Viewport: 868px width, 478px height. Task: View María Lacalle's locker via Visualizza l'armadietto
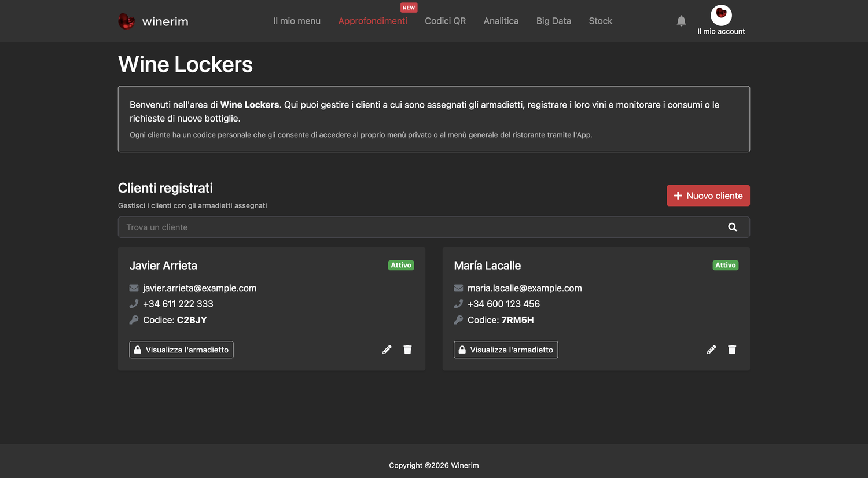click(506, 350)
